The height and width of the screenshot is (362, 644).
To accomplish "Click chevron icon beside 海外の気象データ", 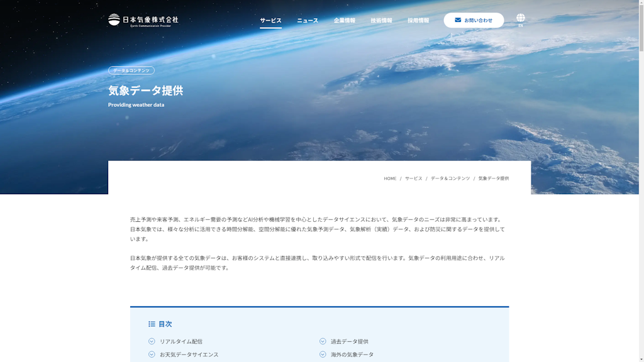I will pyautogui.click(x=323, y=354).
